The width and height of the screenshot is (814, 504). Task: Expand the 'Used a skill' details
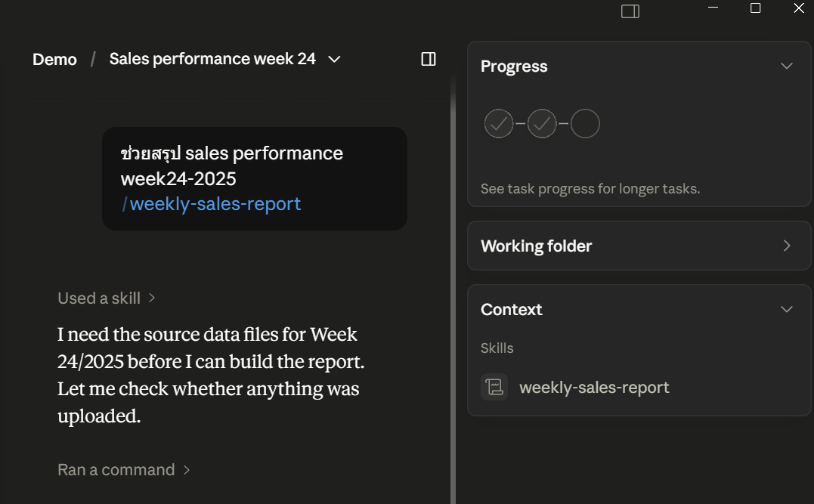107,298
